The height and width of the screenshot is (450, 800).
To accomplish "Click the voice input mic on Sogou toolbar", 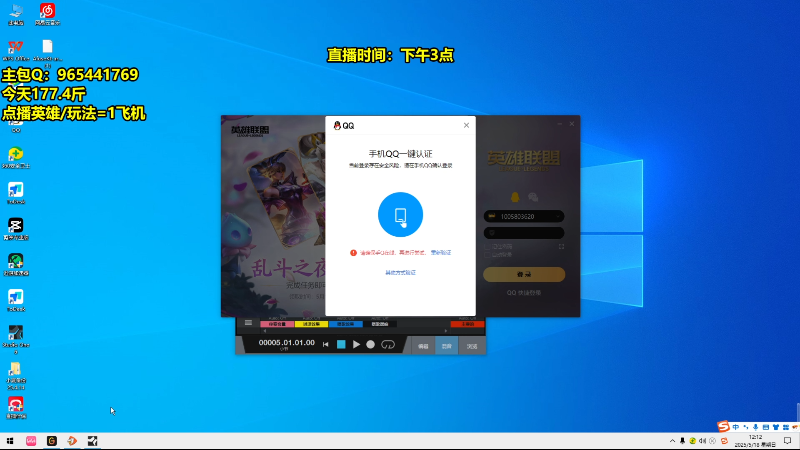I will [x=756, y=427].
